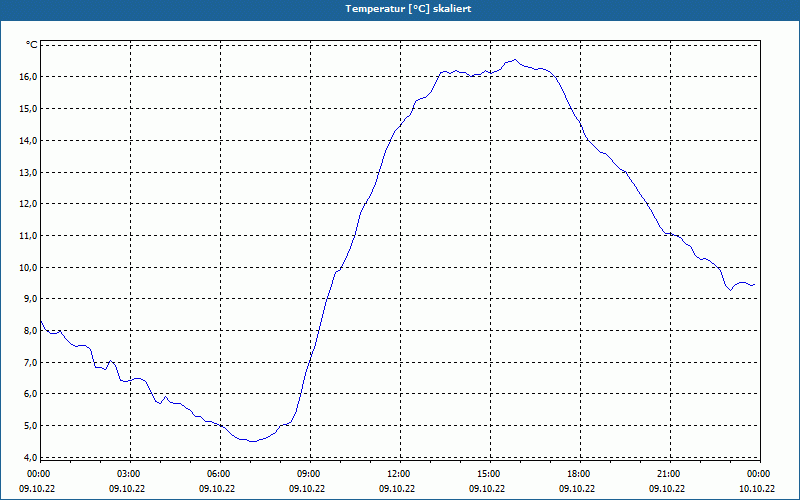Select the '°C' unit label on y-axis

tap(32, 45)
